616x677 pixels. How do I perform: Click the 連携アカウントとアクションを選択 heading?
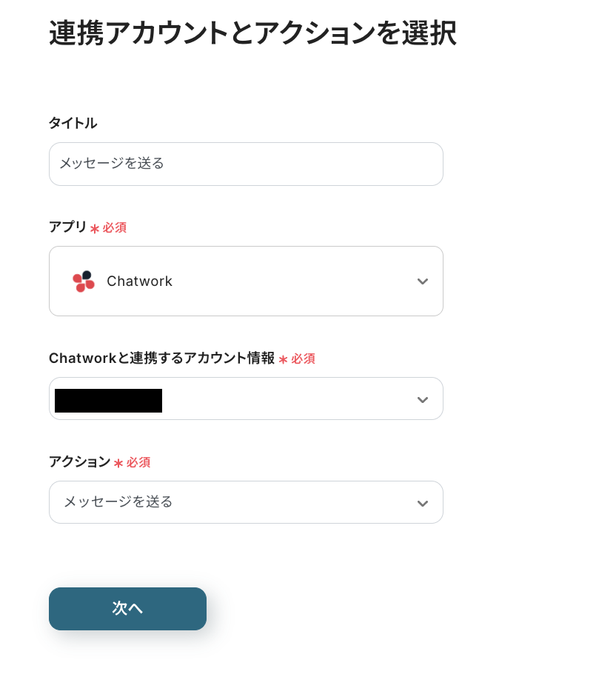[252, 34]
